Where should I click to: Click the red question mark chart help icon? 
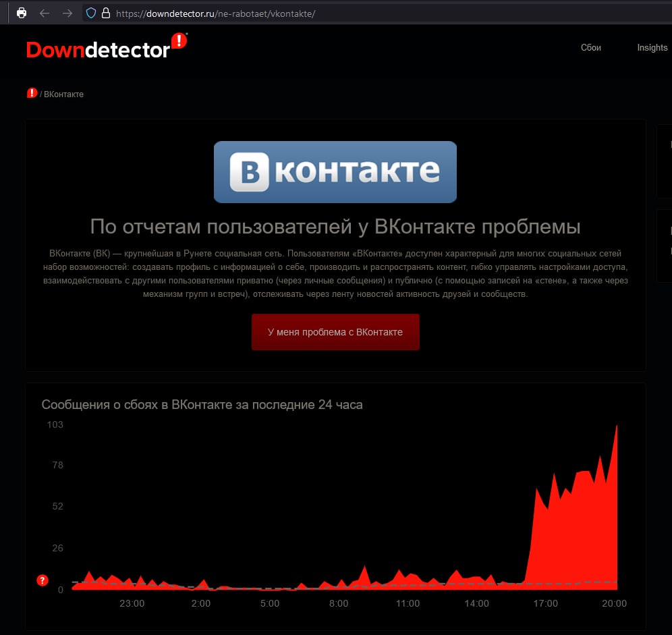tap(43, 580)
